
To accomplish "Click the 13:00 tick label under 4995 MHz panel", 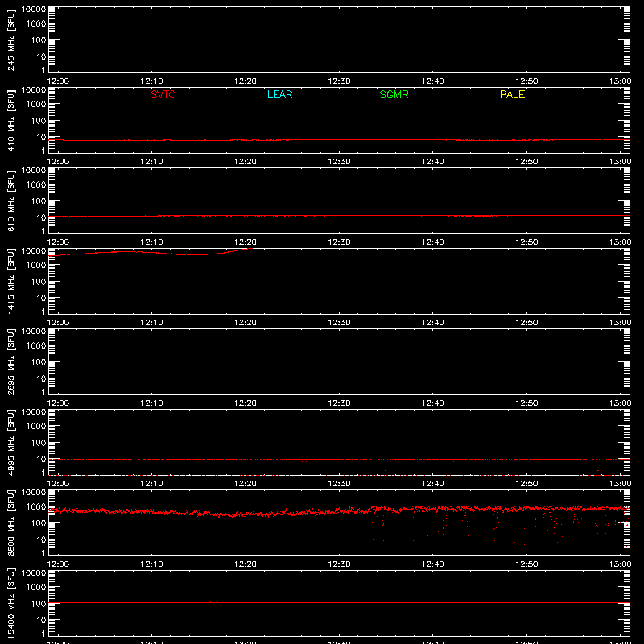I will click(x=620, y=484).
